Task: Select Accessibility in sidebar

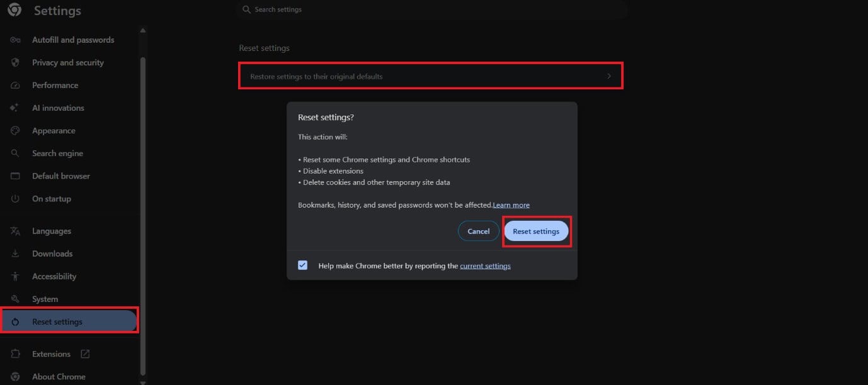Action: click(x=54, y=276)
